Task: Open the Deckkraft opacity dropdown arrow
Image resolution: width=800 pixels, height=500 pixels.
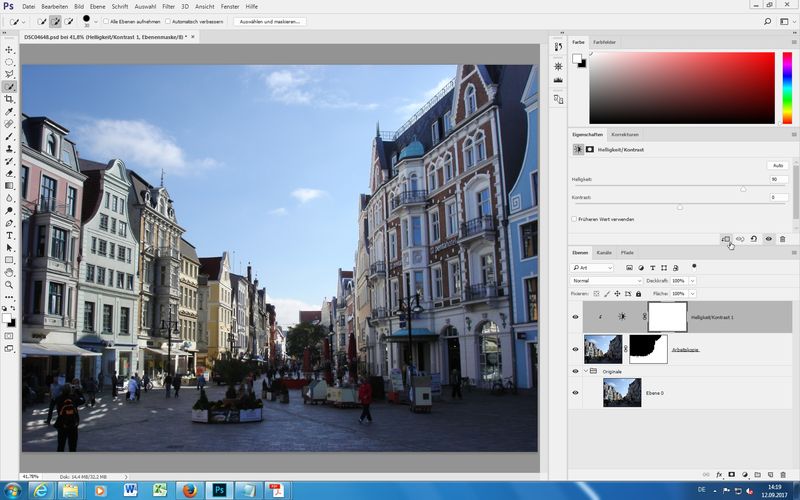Action: coord(692,281)
